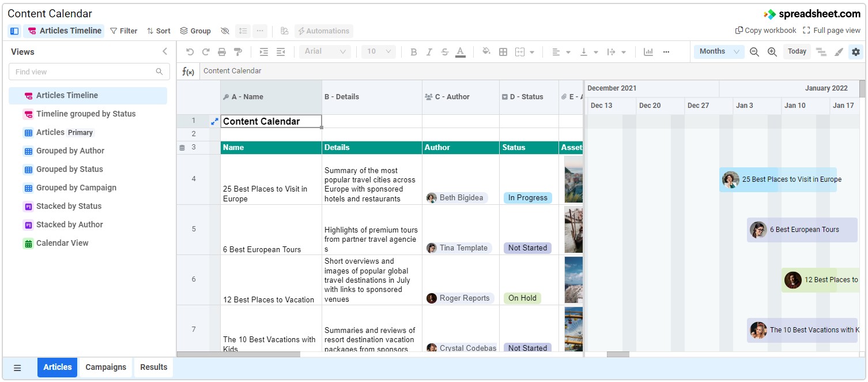Open the text color picker

pyautogui.click(x=460, y=51)
